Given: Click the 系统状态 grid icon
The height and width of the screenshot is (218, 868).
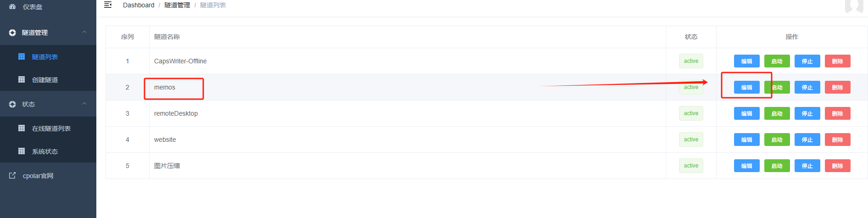Looking at the screenshot, I should tap(22, 151).
